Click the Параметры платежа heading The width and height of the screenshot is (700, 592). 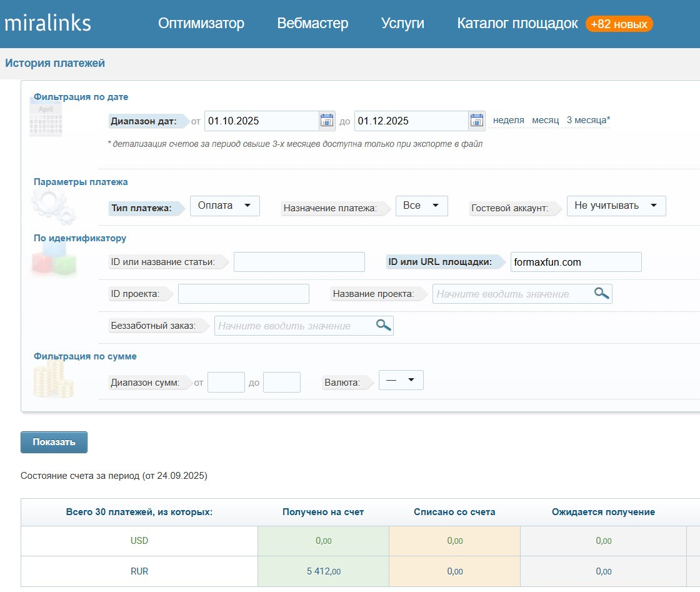click(x=81, y=182)
